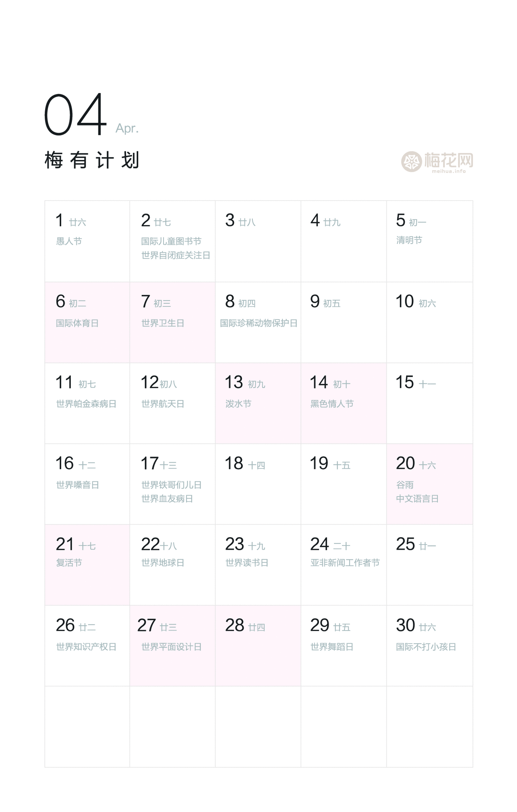This screenshot has height=812, width=517.
Task: Select the 世界自闭症关注日 event text
Action: [x=176, y=255]
